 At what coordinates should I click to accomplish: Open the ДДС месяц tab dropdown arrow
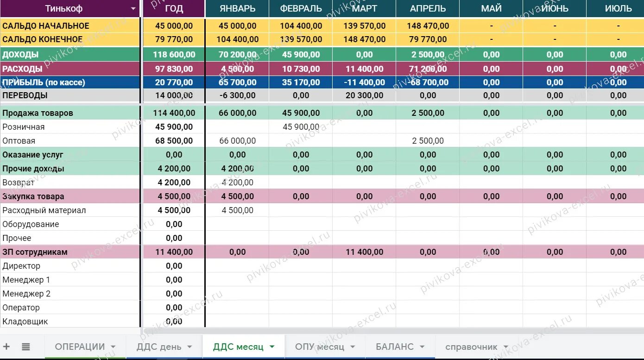(272, 347)
